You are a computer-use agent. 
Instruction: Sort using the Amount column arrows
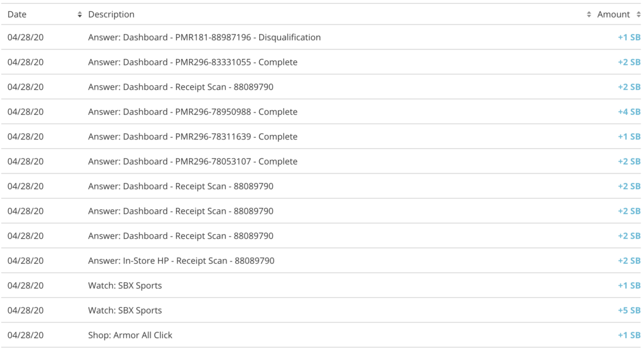point(638,15)
